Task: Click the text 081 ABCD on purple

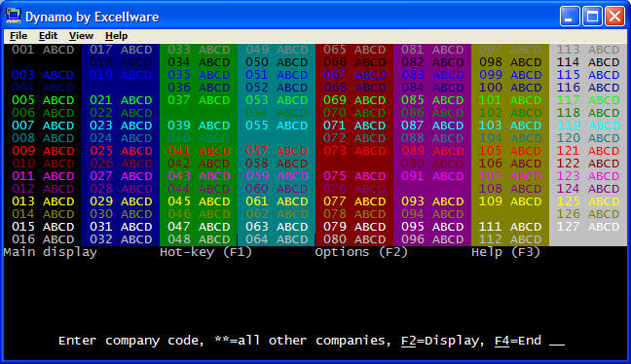Action: pos(432,50)
